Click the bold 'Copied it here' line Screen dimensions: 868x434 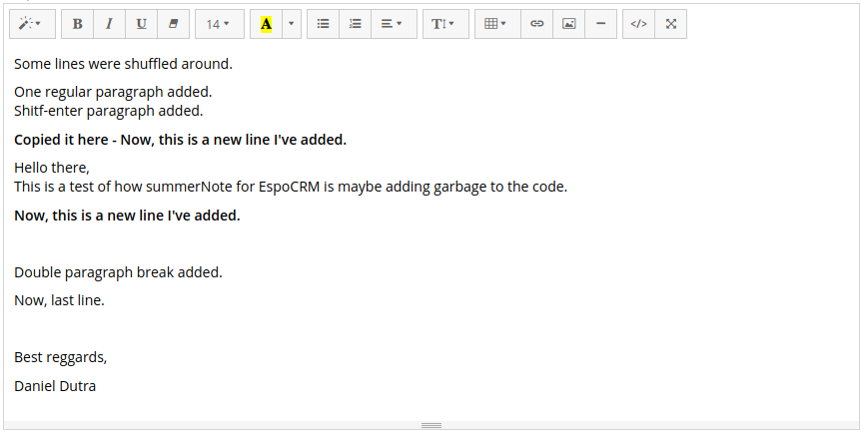(180, 140)
